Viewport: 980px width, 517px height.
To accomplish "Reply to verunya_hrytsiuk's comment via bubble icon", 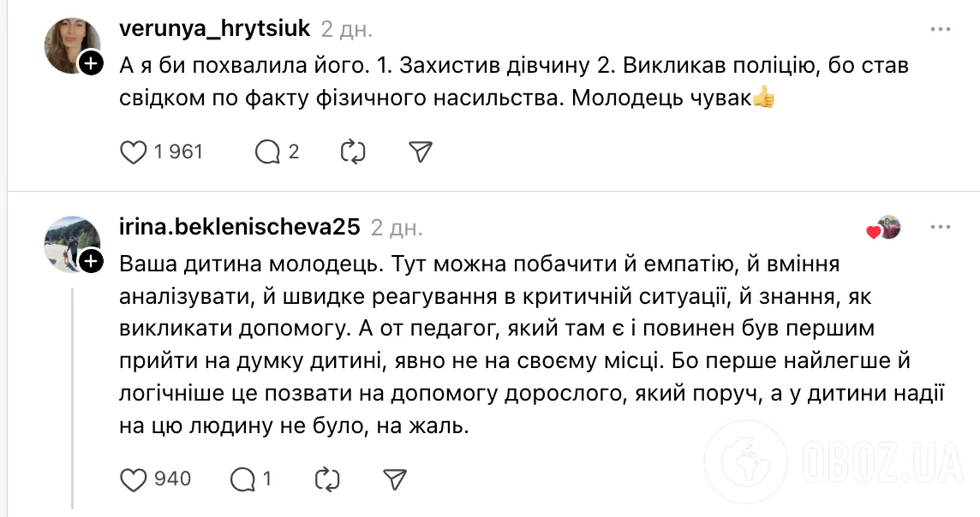I will click(268, 152).
